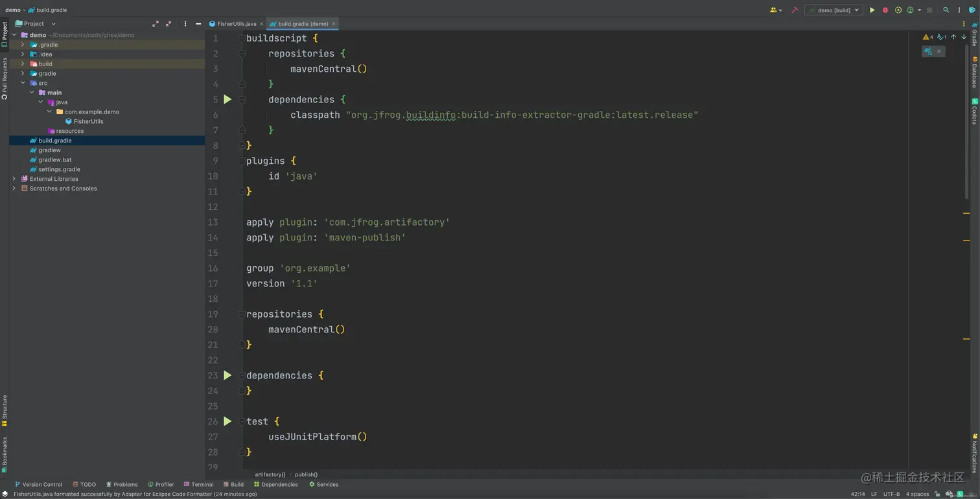The width and height of the screenshot is (980, 499).
Task: Expand the .gradle folder
Action: coord(23,45)
